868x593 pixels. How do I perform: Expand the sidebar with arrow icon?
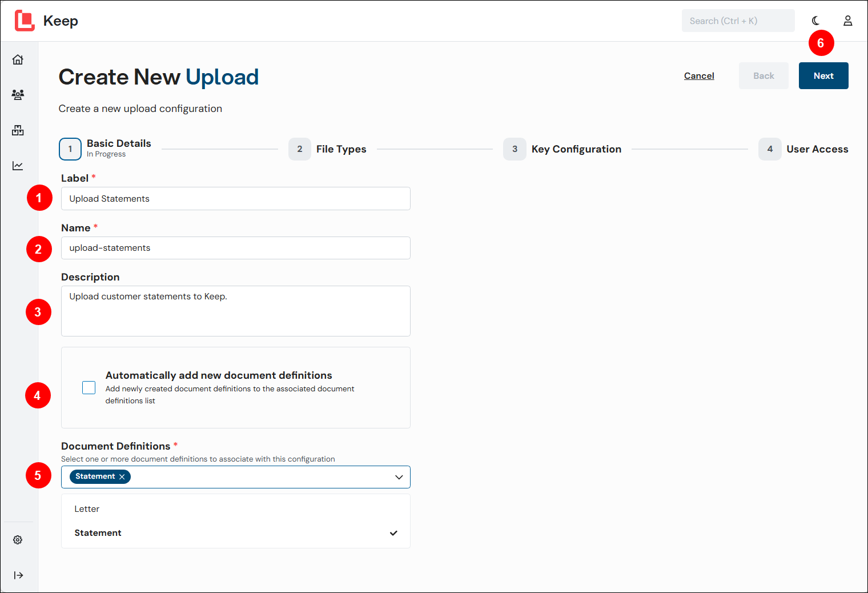pos(18,575)
